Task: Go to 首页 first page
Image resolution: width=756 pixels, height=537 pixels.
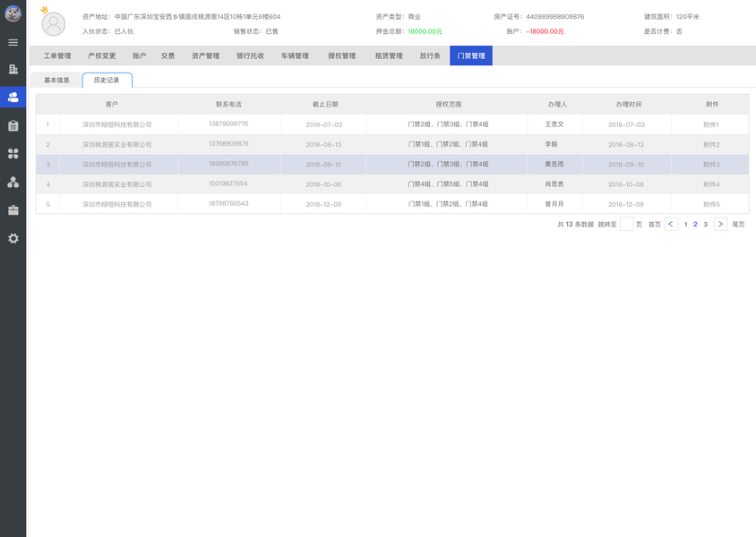Action: click(654, 225)
